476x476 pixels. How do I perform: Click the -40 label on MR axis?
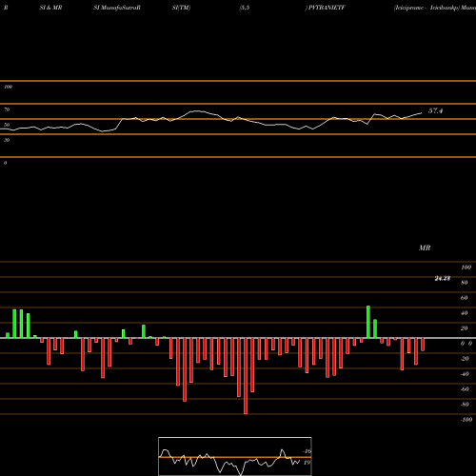click(465, 374)
